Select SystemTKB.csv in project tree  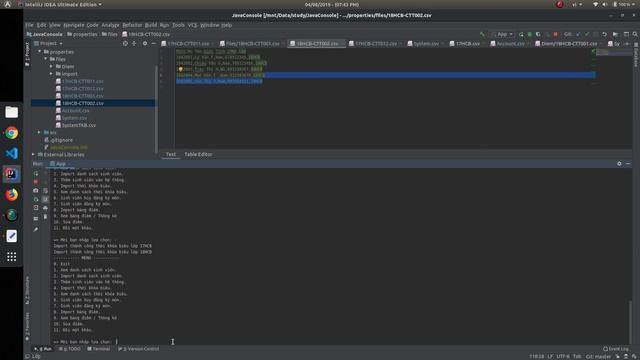tap(78, 125)
